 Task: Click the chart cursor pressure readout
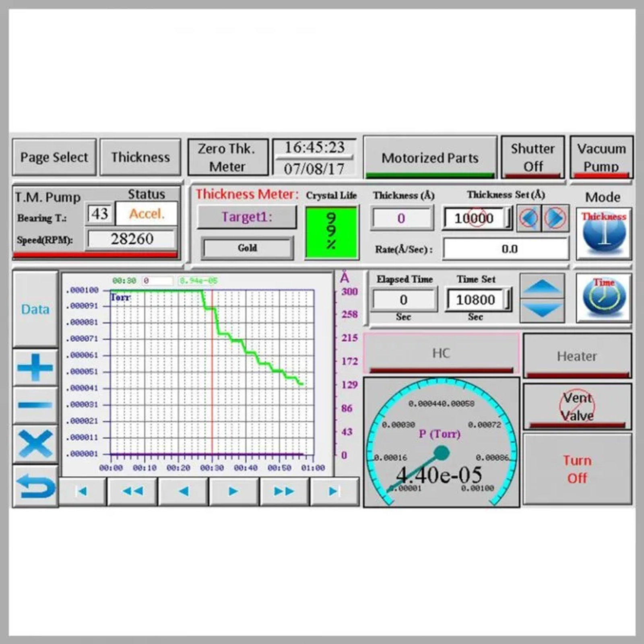click(198, 281)
